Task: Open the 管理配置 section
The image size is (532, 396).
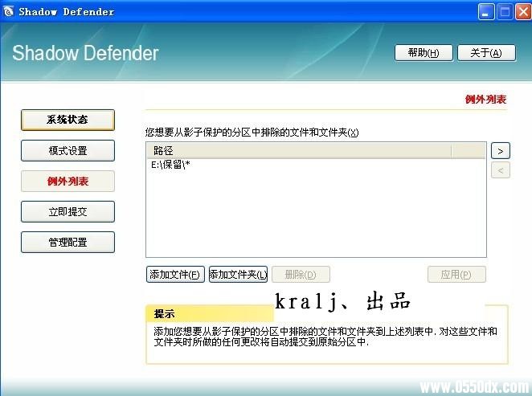Action: [68, 242]
